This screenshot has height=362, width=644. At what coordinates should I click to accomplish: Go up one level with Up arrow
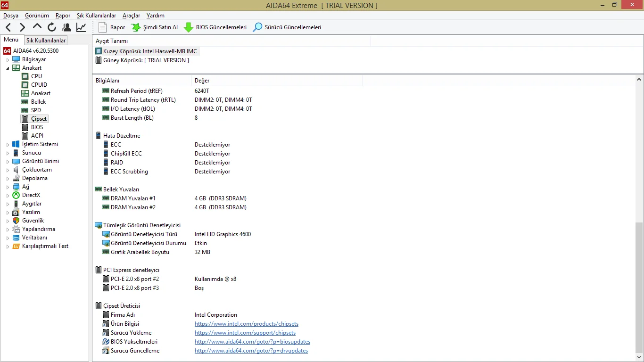pos(37,27)
